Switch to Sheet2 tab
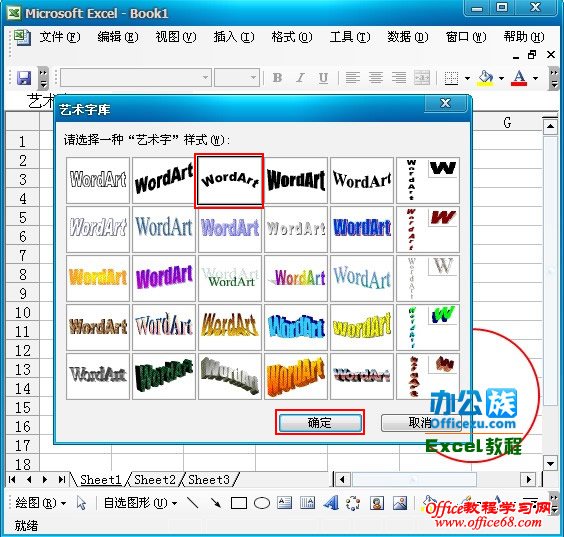The image size is (564, 537). pyautogui.click(x=155, y=479)
